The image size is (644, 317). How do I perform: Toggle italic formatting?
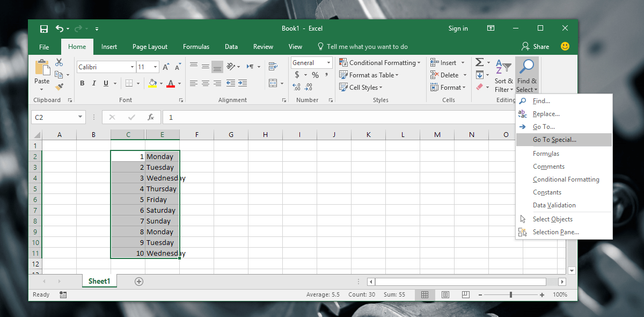pyautogui.click(x=93, y=83)
